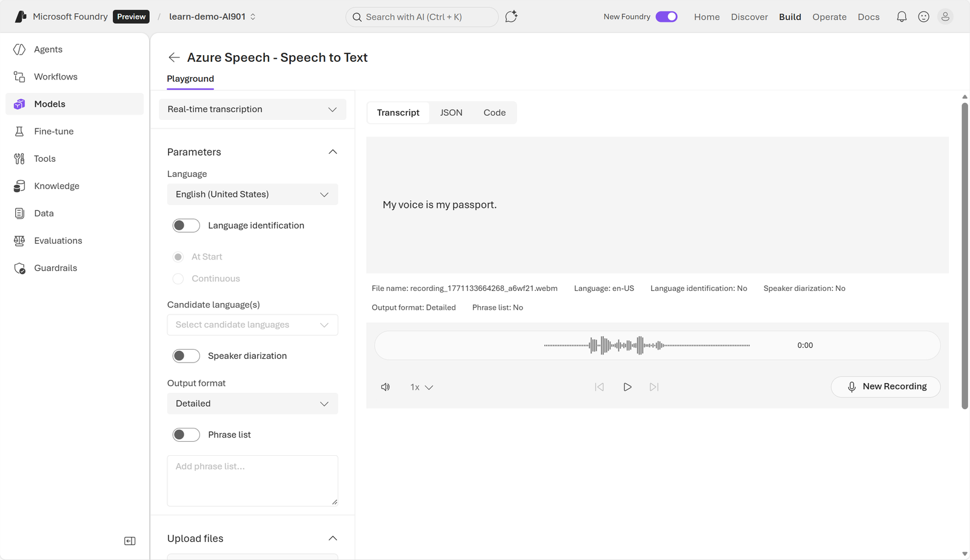Image resolution: width=970 pixels, height=560 pixels.
Task: Open the learn-demo-AI901 project switcher
Action: pyautogui.click(x=213, y=16)
